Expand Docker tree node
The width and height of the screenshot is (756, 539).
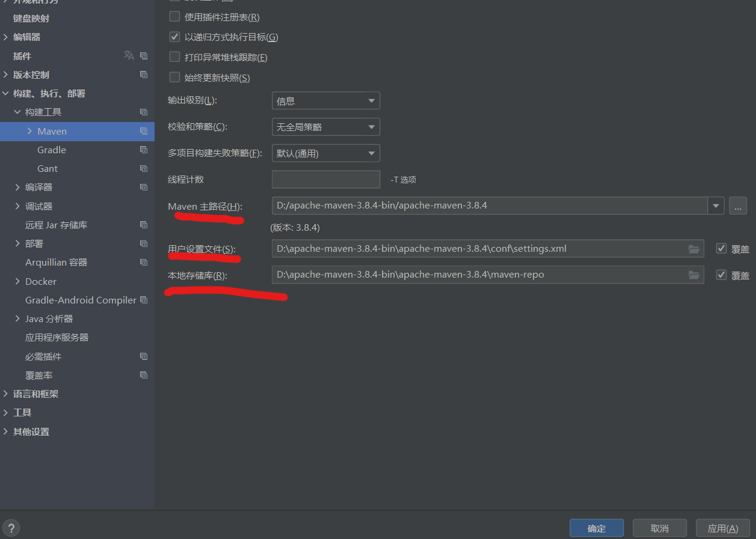17,281
